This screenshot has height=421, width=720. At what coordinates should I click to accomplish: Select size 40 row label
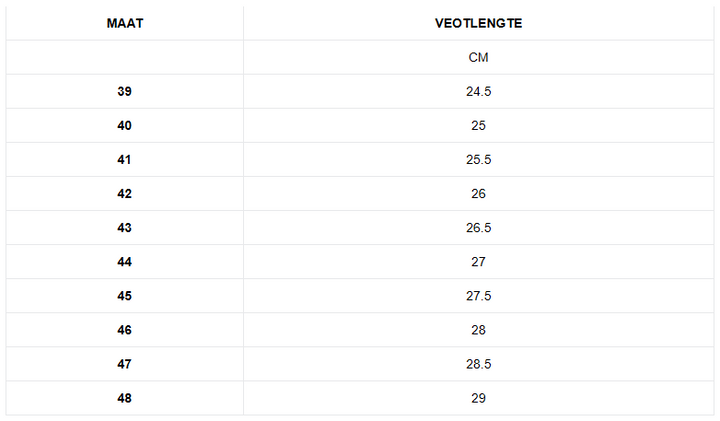pyautogui.click(x=124, y=125)
